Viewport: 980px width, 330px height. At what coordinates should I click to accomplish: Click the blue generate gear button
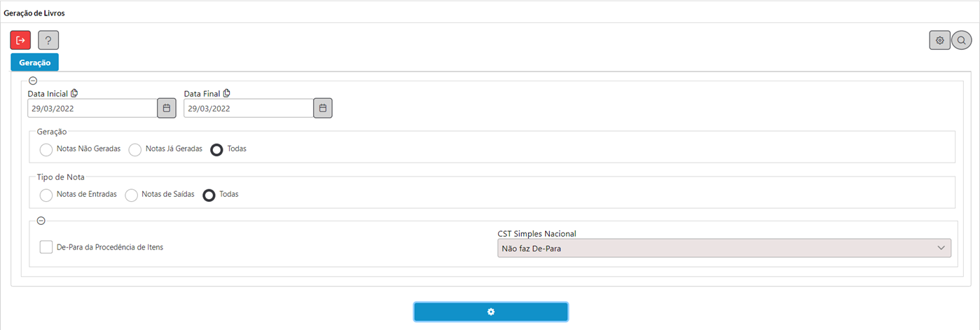pos(491,312)
